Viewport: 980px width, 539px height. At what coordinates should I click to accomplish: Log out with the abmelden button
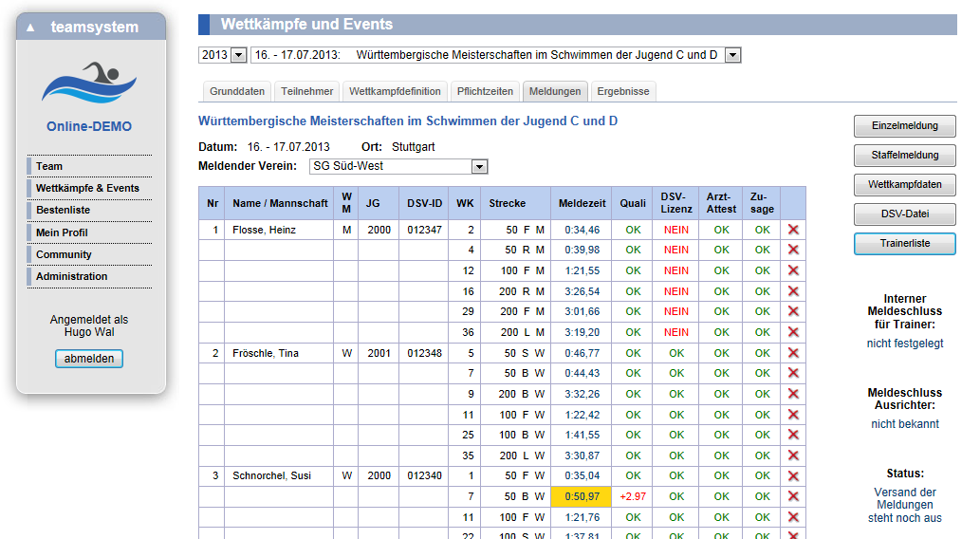89,359
